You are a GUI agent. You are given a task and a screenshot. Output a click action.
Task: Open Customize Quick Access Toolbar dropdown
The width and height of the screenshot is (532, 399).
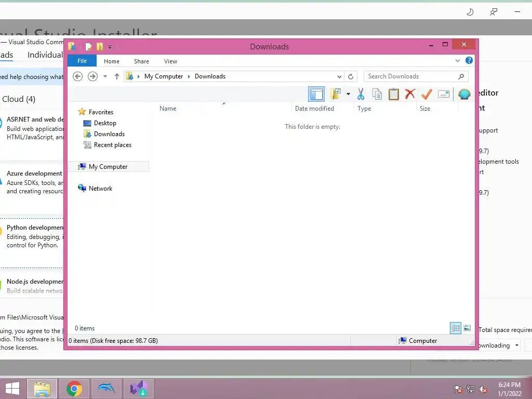tap(110, 47)
